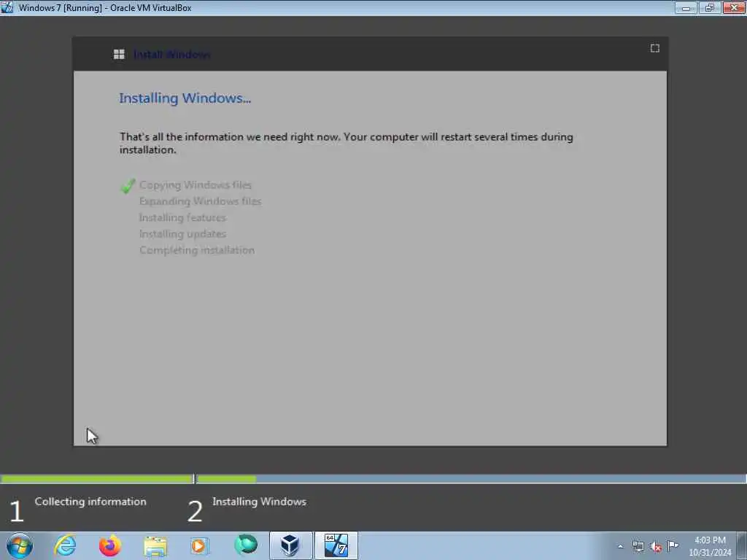Show hidden tray icons arrow

click(620, 547)
